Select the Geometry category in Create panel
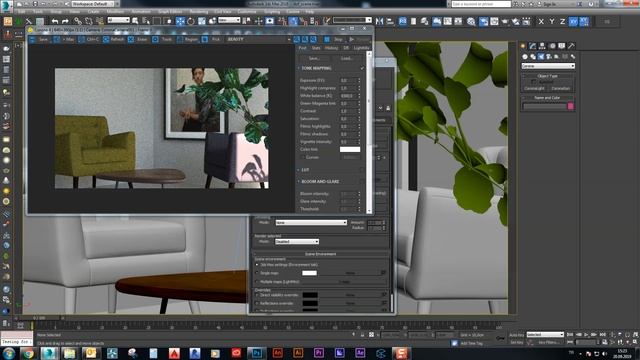The image size is (640, 360). (x=525, y=56)
